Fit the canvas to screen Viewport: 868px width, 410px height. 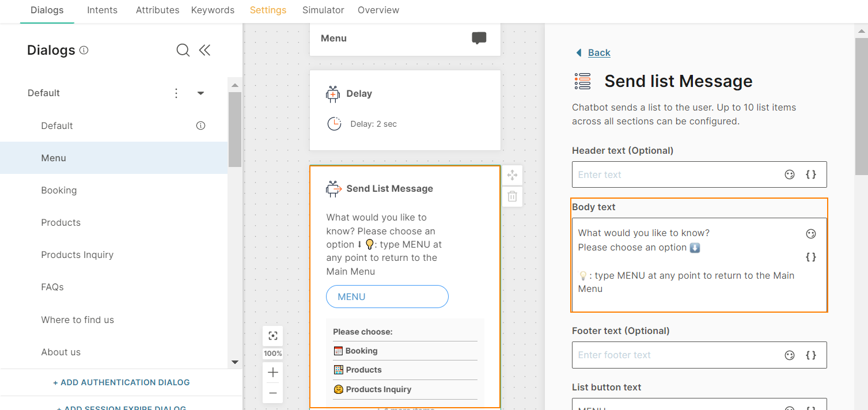272,336
